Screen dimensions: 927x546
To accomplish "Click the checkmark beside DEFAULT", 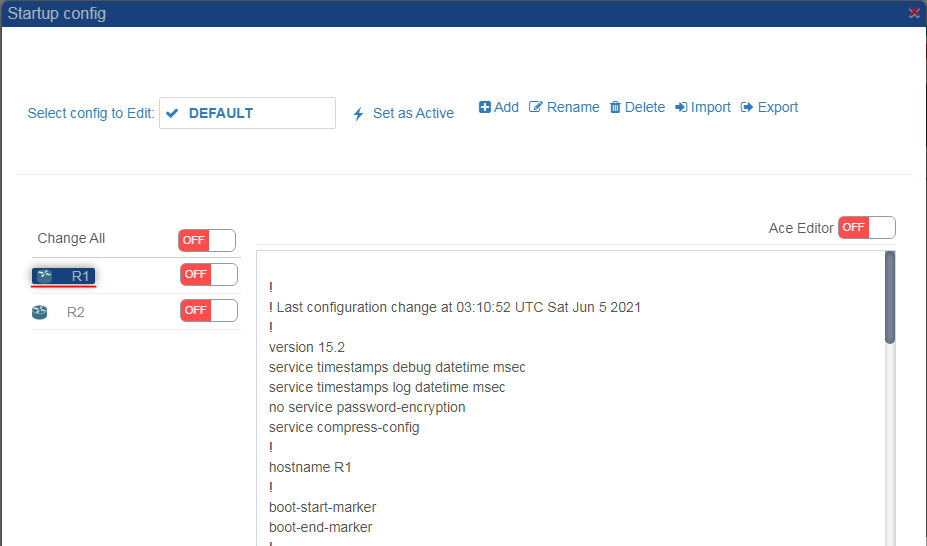I will pos(172,113).
